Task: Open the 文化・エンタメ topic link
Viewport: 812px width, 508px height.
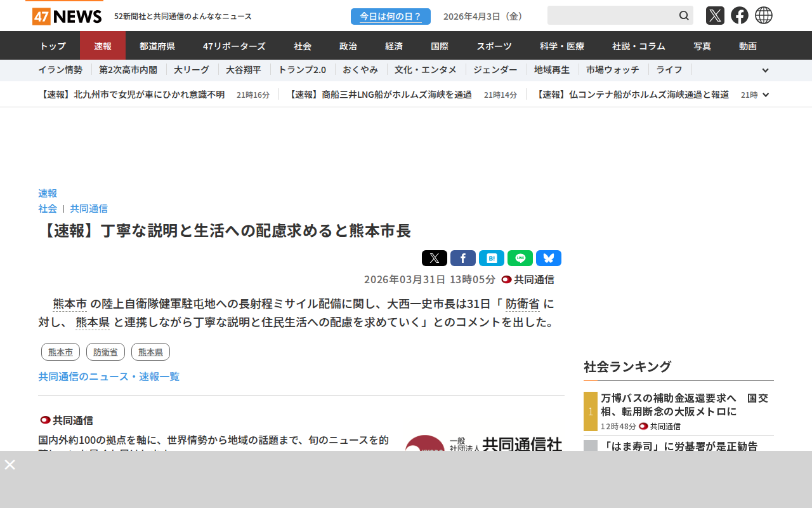Action: (426, 70)
